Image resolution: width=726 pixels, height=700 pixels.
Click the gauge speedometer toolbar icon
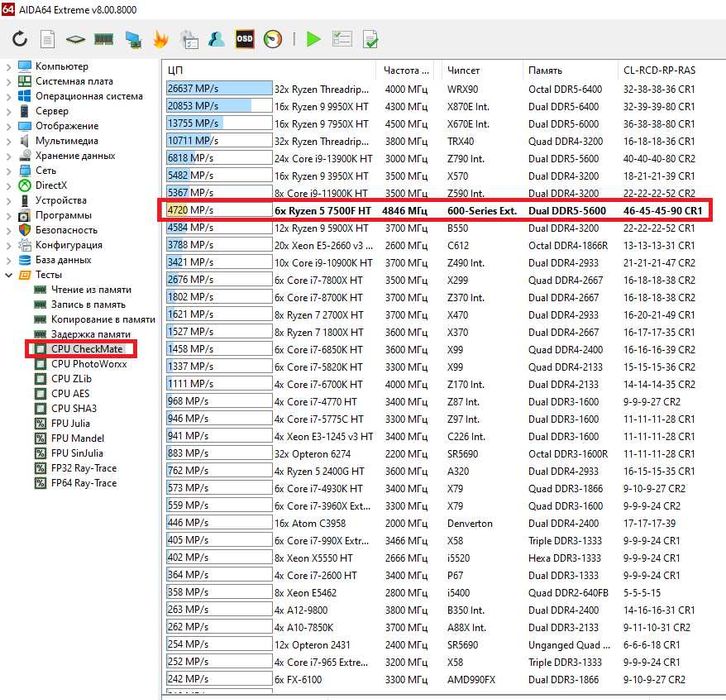(272, 40)
